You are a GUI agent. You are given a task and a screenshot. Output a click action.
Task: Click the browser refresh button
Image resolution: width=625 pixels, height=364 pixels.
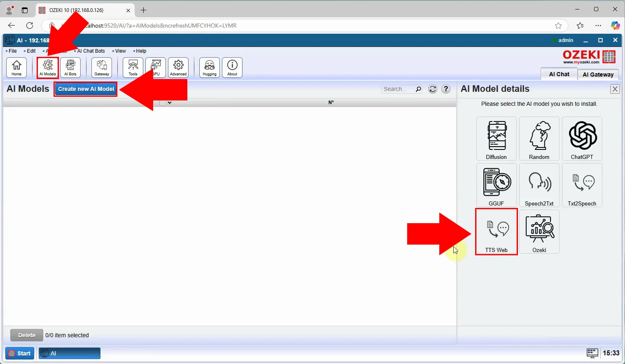pos(30,26)
